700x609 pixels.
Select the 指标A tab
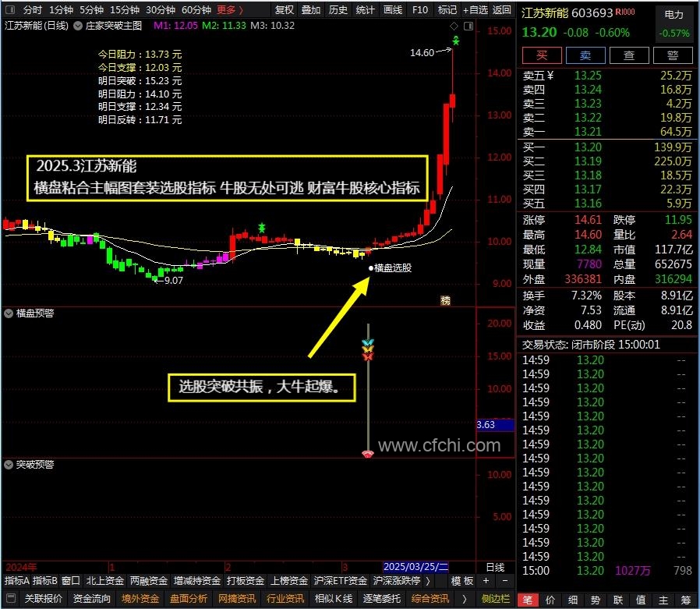coord(16,581)
